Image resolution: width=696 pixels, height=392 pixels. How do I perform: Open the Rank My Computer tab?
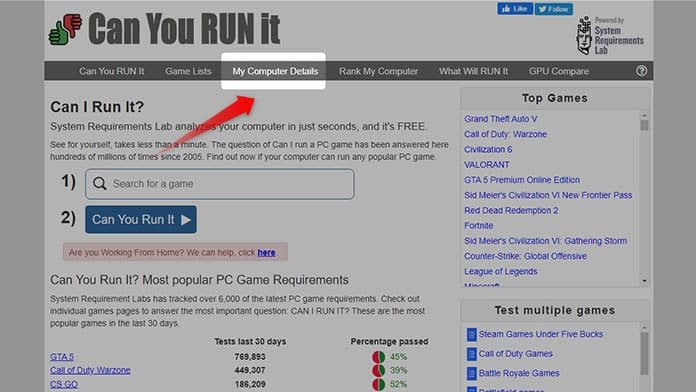(378, 71)
